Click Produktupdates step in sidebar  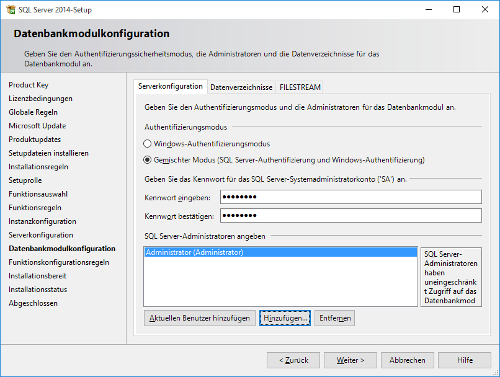[35, 139]
